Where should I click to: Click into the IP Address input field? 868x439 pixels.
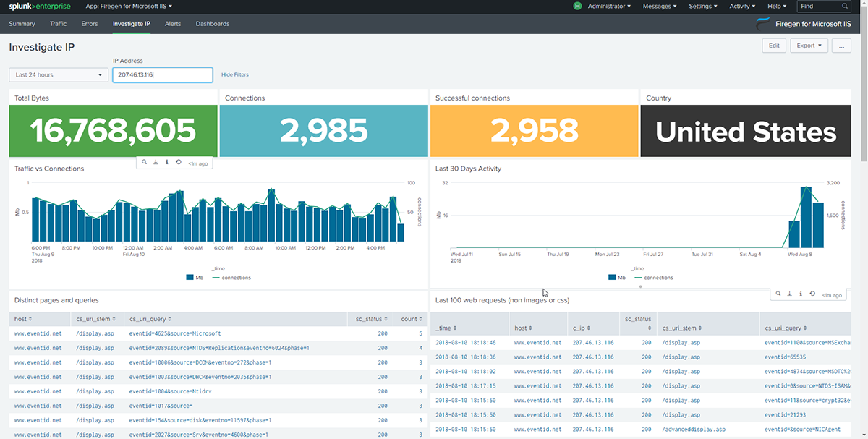[x=163, y=74]
